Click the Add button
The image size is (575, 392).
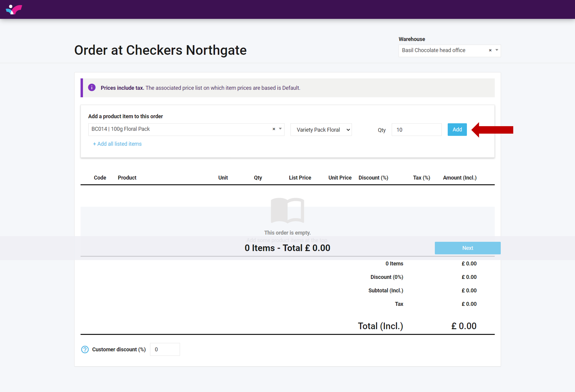[457, 130]
